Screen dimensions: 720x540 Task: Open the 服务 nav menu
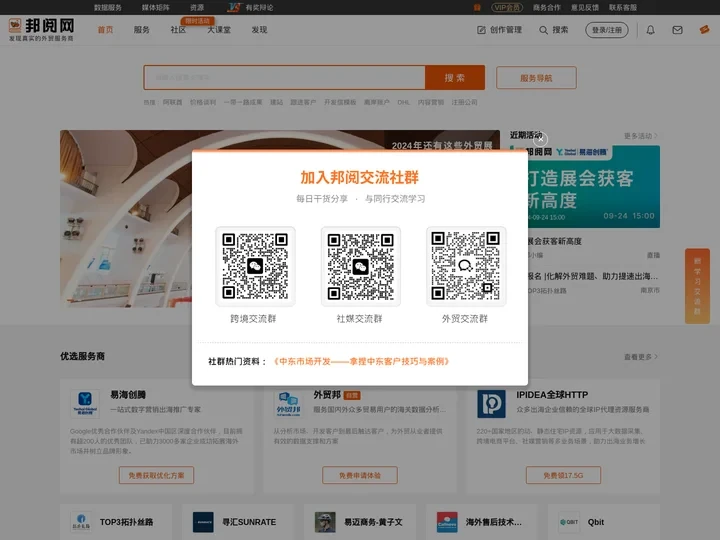coord(141,30)
